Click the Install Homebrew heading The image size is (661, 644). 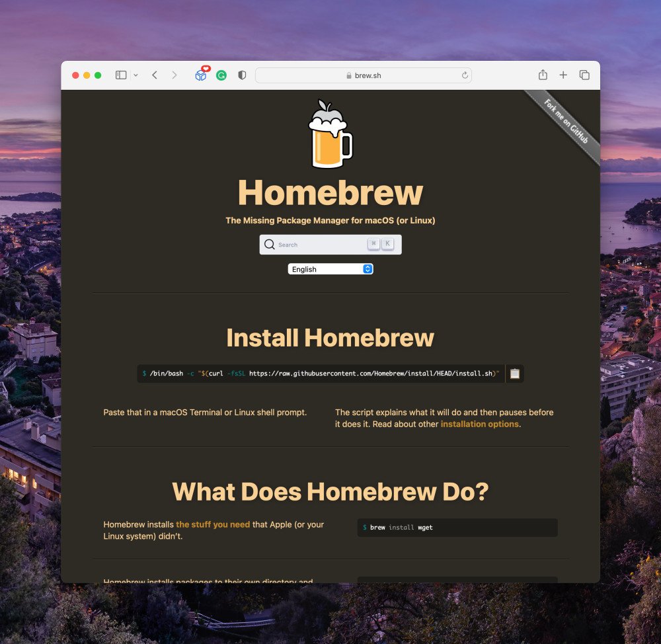330,338
